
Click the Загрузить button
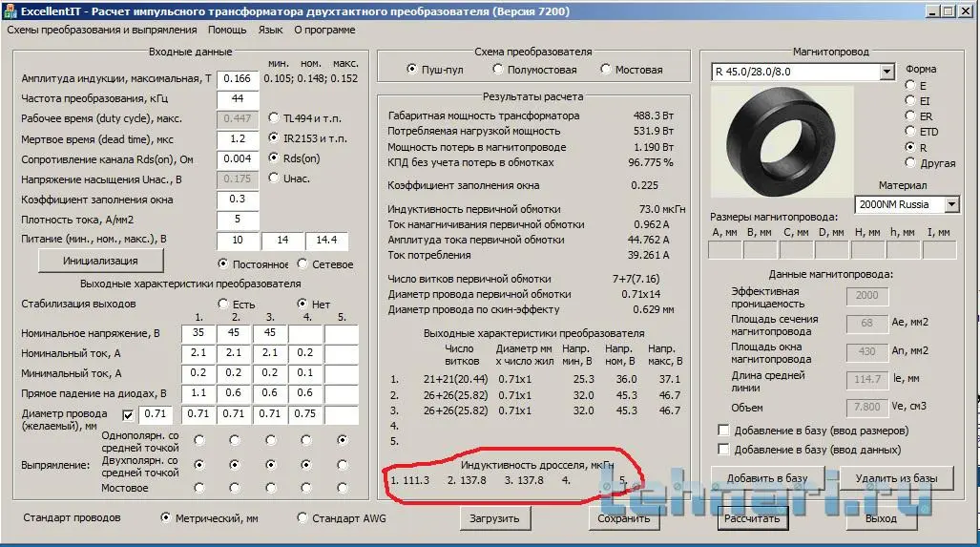(x=494, y=518)
